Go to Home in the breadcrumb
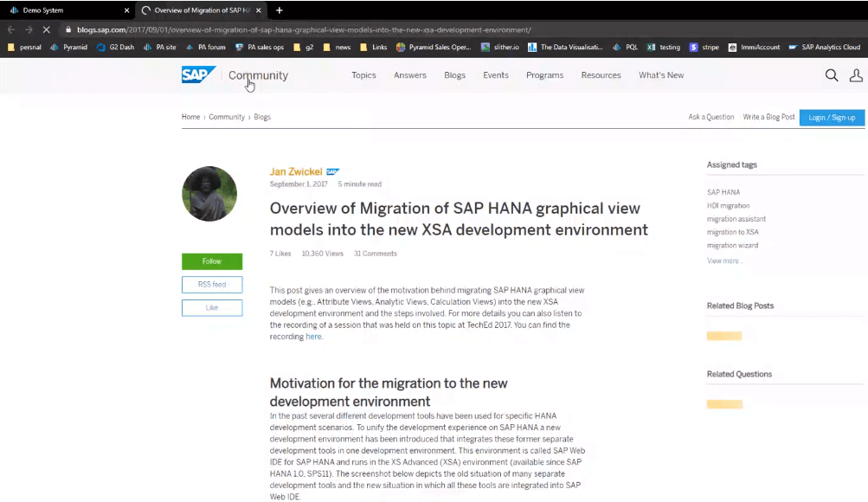This screenshot has width=868, height=502. click(x=190, y=117)
